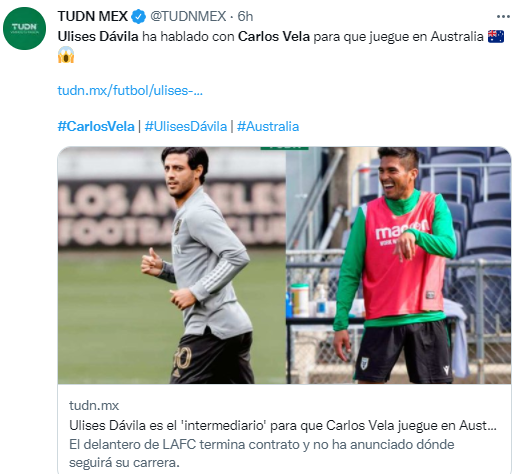Image resolution: width=517 pixels, height=474 pixels.
Task: Open the tudn.mx/futbol/ulises-... link
Action: 130,90
